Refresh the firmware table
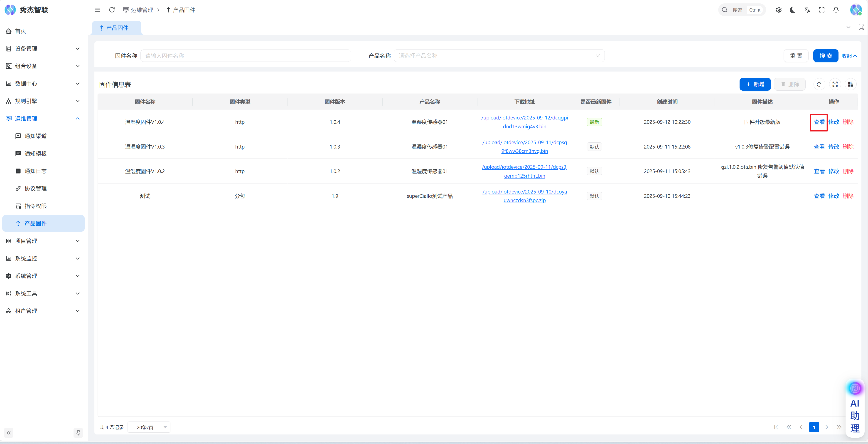The width and height of the screenshot is (868, 444). pyautogui.click(x=819, y=84)
